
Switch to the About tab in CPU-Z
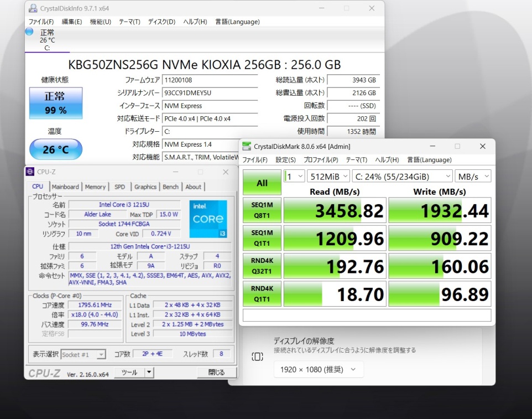point(194,187)
